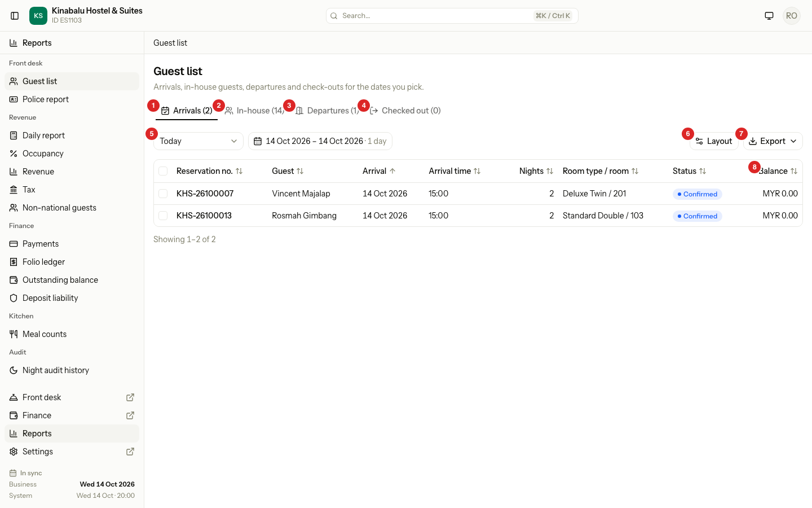This screenshot has width=812, height=508.
Task: Sort by Balance sort icon
Action: click(x=794, y=171)
